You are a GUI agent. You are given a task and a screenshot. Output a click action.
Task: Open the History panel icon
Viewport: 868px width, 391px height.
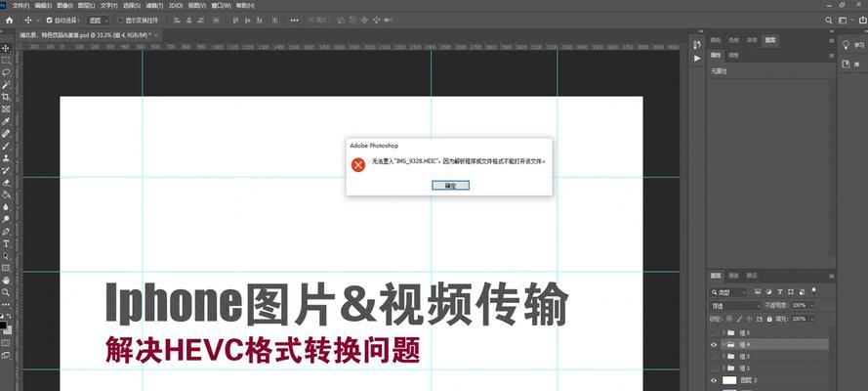coord(697,44)
